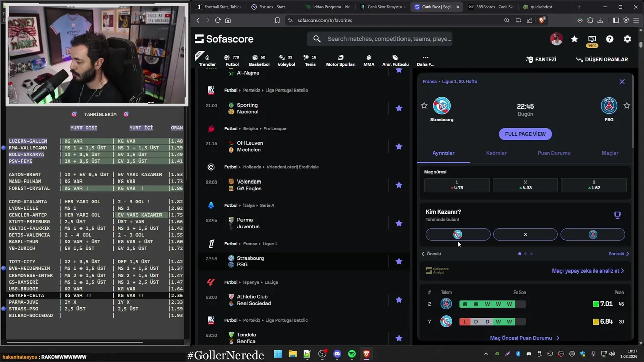
Task: Click the trophy icon beside Kim Kazanır
Action: [617, 215]
